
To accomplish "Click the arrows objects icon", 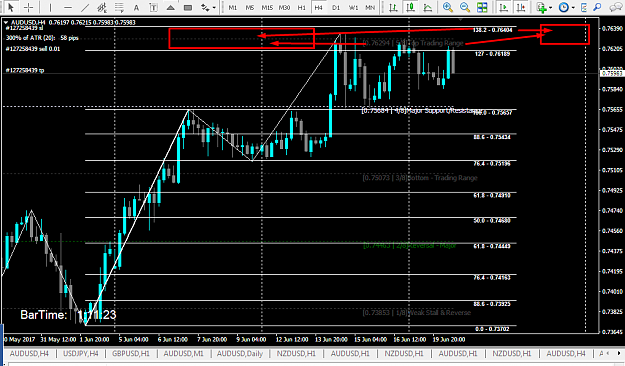I will coord(205,7).
